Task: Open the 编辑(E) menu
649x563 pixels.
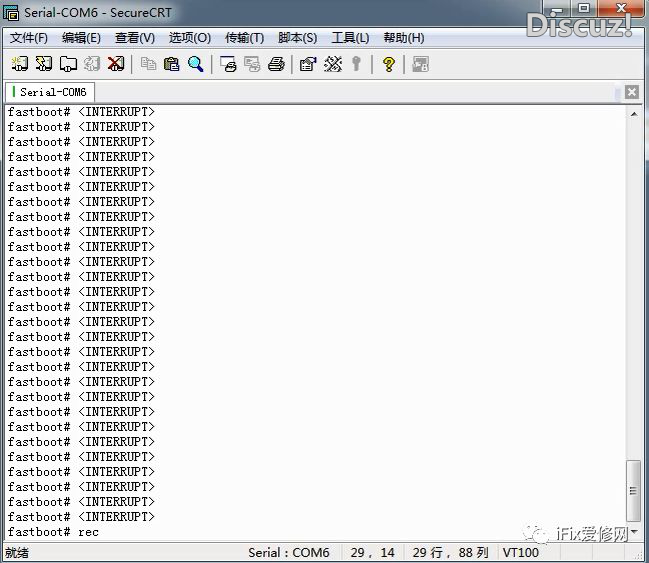Action: (81, 38)
